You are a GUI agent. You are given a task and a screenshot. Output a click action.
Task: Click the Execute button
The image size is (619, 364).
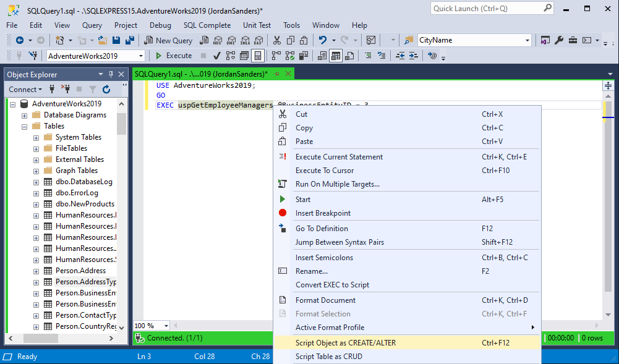[174, 56]
